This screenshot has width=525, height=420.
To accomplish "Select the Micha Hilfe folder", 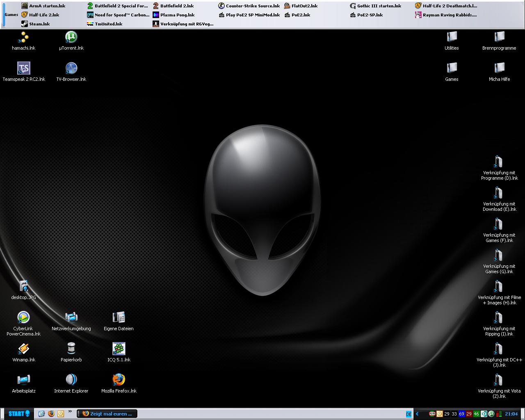I will pos(499,72).
